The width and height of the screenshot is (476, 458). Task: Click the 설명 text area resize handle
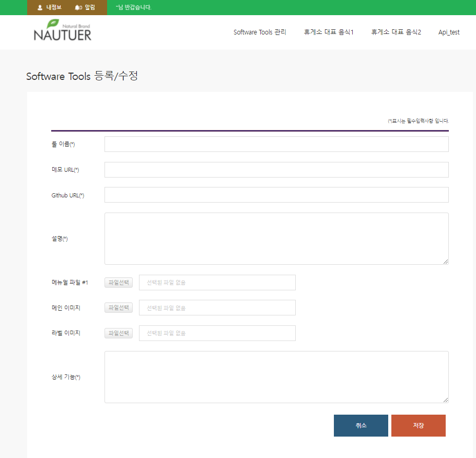(446, 262)
